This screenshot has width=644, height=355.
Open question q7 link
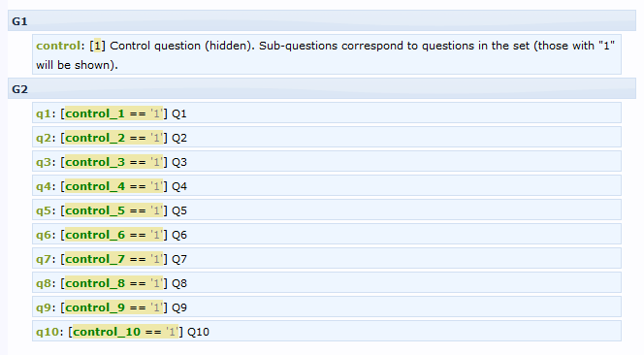click(x=43, y=259)
